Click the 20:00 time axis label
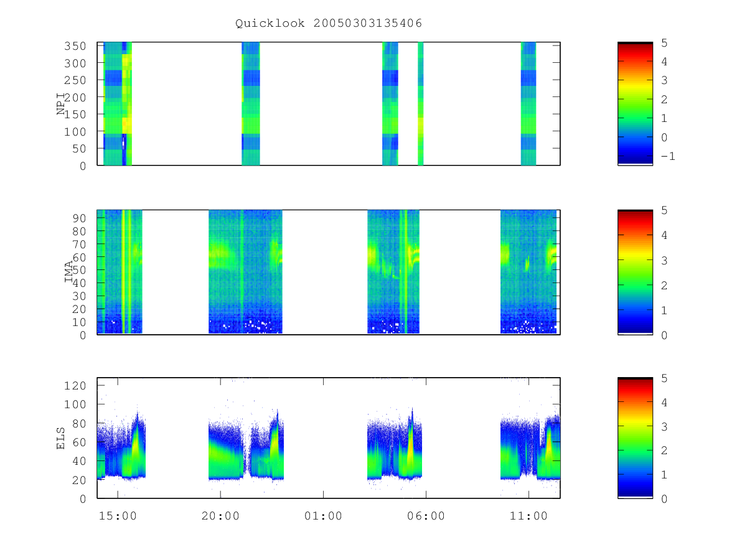Screen dimensions: 747x560 point(220,516)
